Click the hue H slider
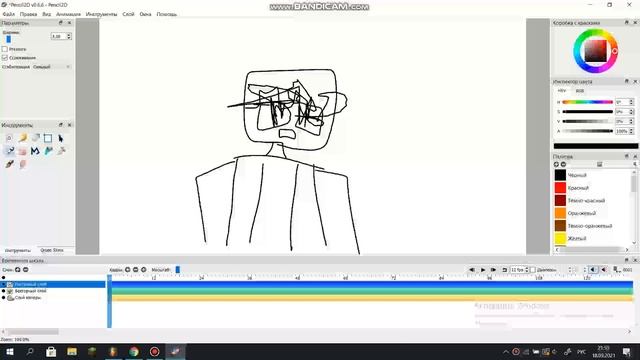This screenshot has width=640, height=360. point(587,102)
